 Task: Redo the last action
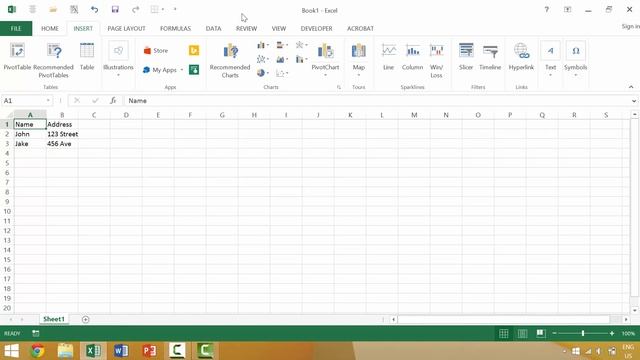coord(136,9)
